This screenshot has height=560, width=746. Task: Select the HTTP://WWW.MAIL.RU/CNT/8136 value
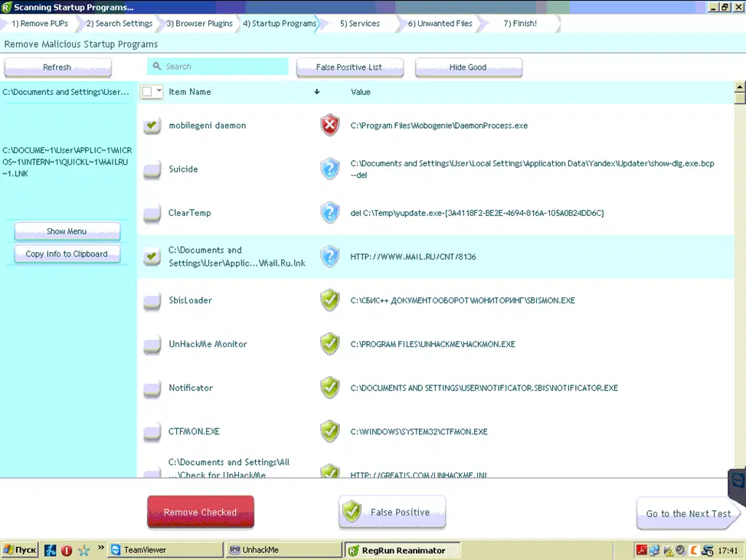pyautogui.click(x=413, y=257)
